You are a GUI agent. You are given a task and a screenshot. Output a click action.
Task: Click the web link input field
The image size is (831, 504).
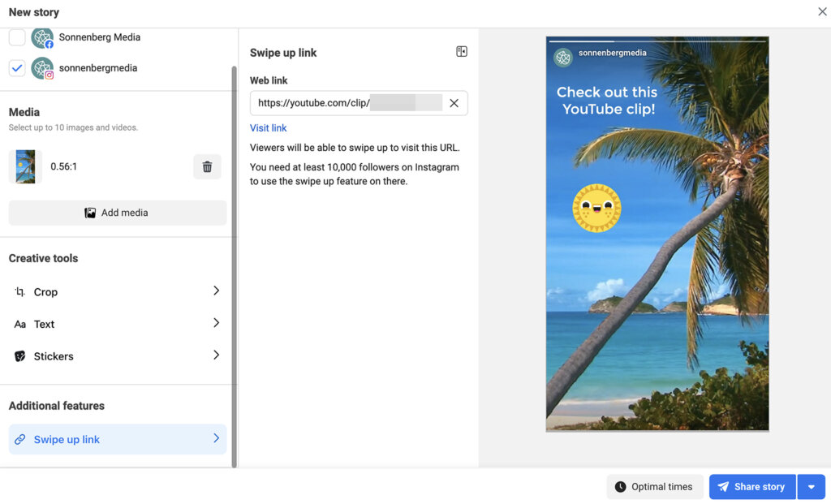[349, 102]
